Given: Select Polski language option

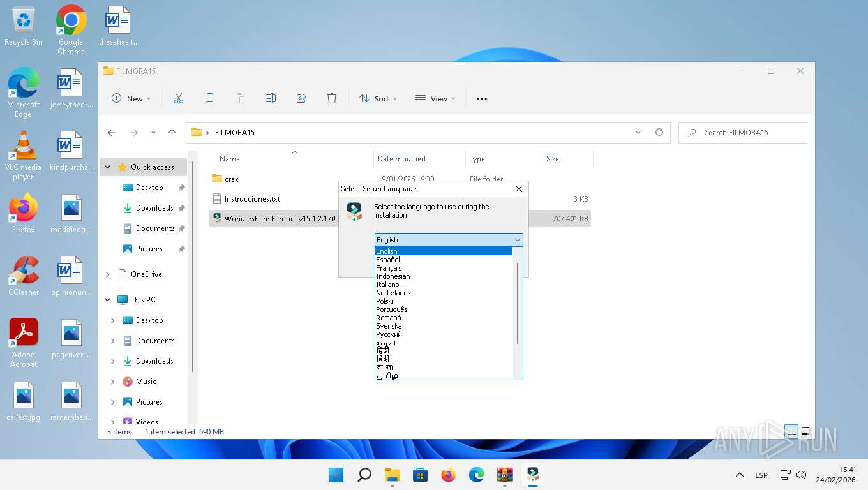Looking at the screenshot, I should click(x=444, y=301).
